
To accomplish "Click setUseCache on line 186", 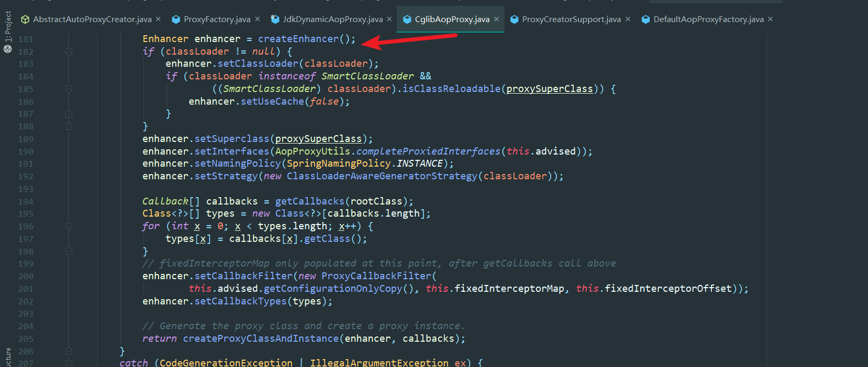I will click(272, 101).
